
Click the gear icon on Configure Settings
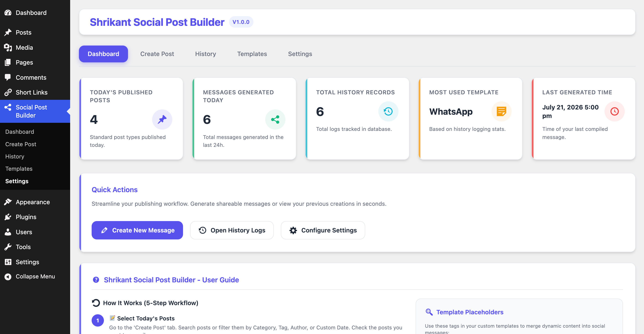pyautogui.click(x=293, y=230)
